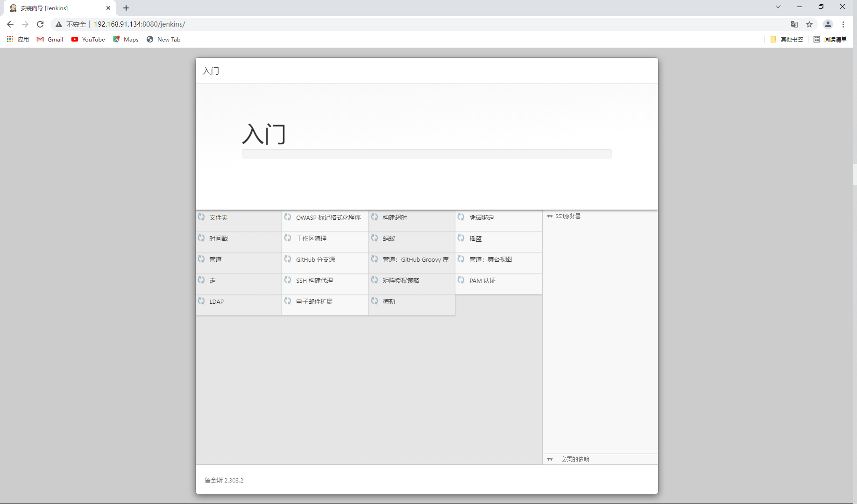Screen dimensions: 857x504
Task: Click the 詹金斯 2.303.2 version text
Action: point(224,480)
